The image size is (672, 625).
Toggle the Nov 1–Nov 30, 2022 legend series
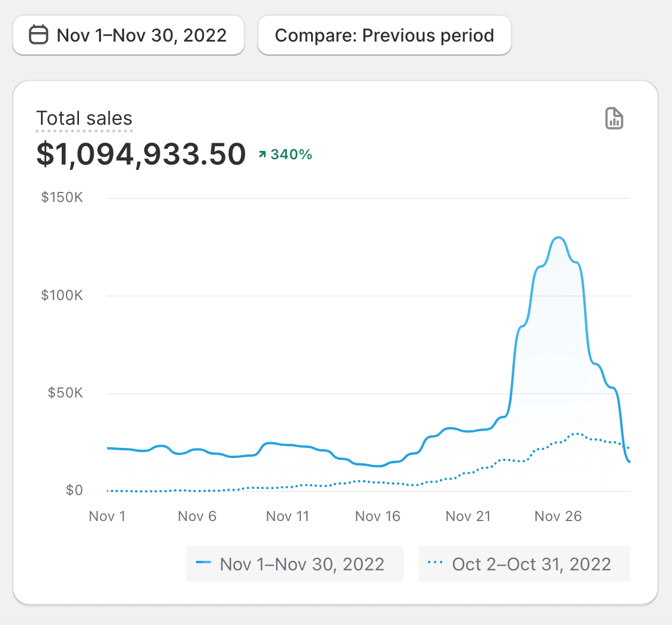[295, 563]
